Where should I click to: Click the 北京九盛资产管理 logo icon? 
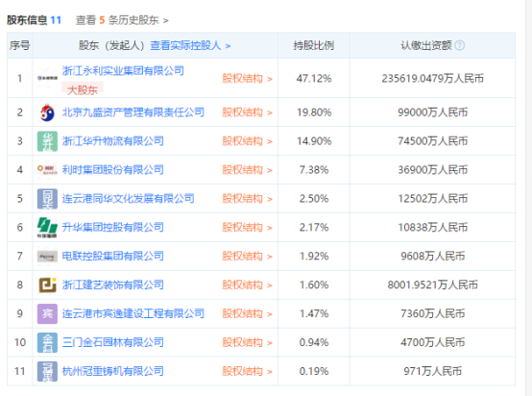[x=47, y=112]
